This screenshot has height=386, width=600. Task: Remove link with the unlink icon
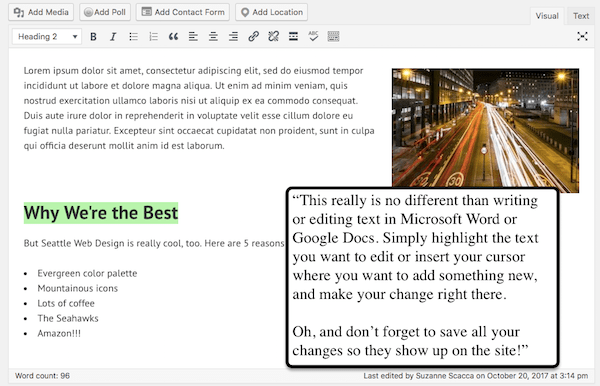[273, 37]
